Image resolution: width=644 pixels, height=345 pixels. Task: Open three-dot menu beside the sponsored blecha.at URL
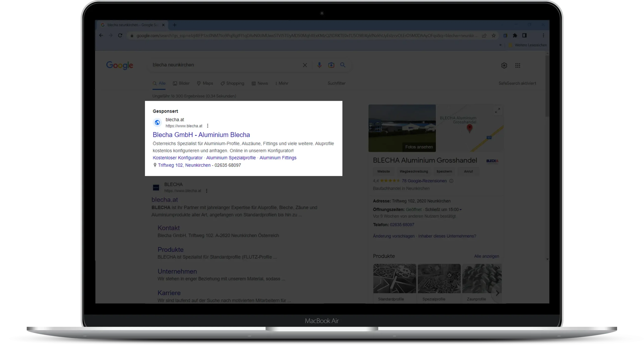[208, 126]
